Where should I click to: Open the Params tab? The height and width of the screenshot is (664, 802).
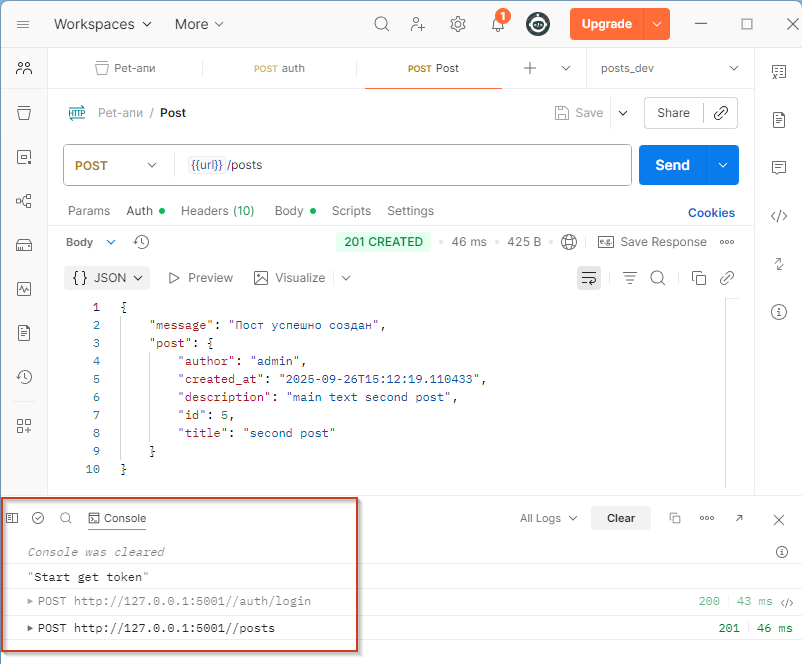pyautogui.click(x=89, y=211)
